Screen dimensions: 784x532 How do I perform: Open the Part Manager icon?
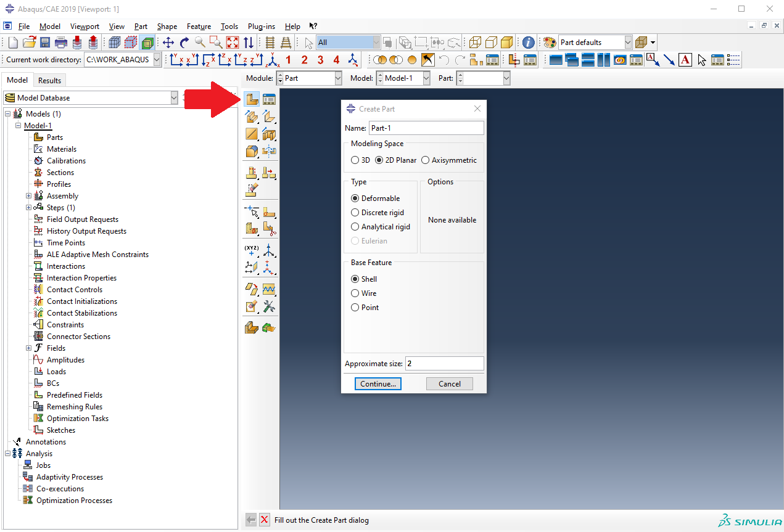point(269,99)
